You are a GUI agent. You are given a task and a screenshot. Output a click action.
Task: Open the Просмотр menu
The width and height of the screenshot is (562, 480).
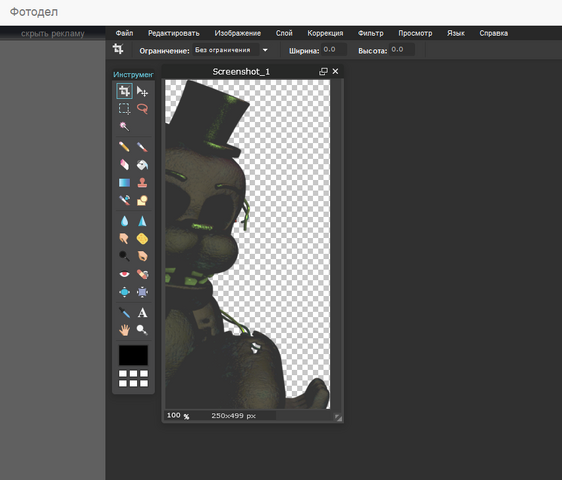[x=415, y=33]
